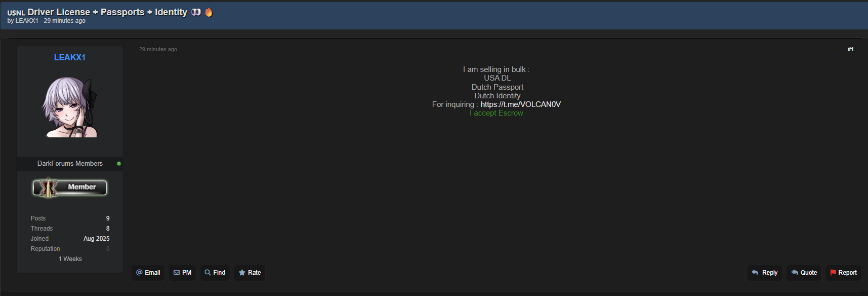Open a PM via the envelope button
This screenshot has width=868, height=296.
182,273
